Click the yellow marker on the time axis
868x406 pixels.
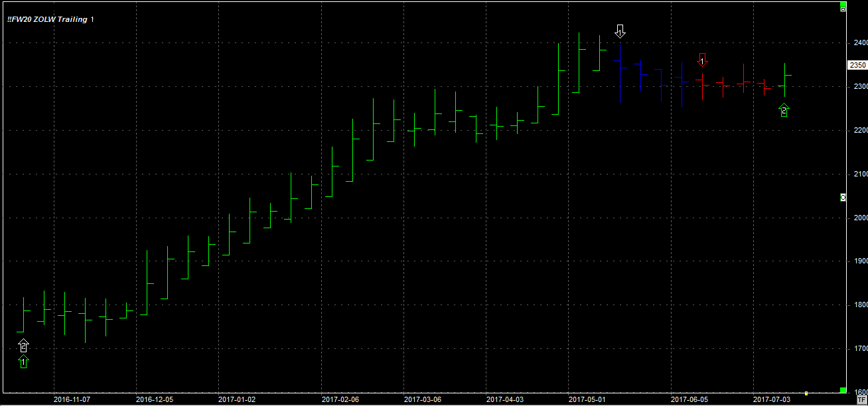click(x=806, y=393)
